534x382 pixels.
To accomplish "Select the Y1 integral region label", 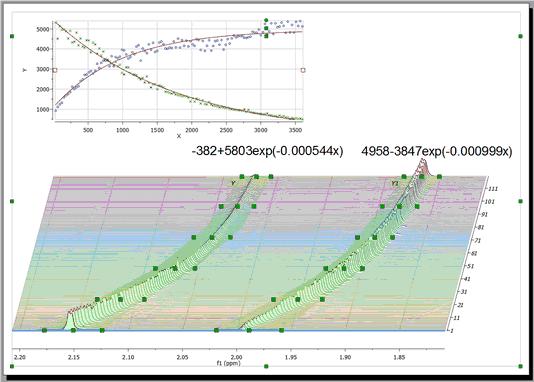I will click(394, 183).
